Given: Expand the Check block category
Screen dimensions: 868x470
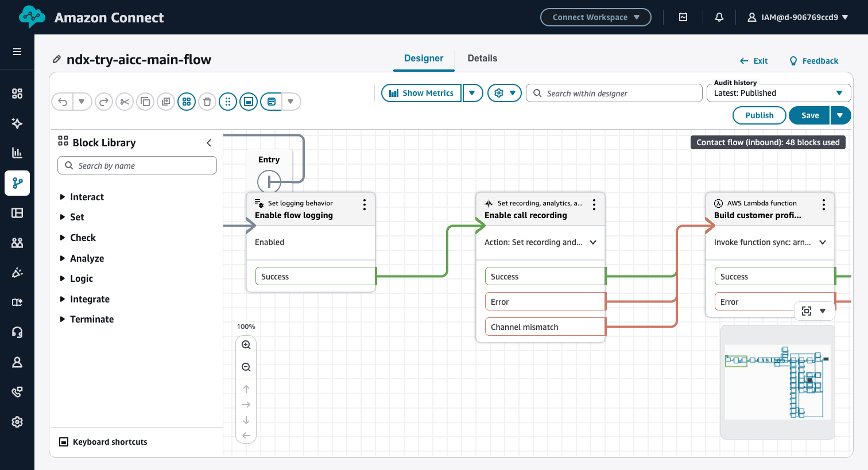Looking at the screenshot, I should click(78, 238).
